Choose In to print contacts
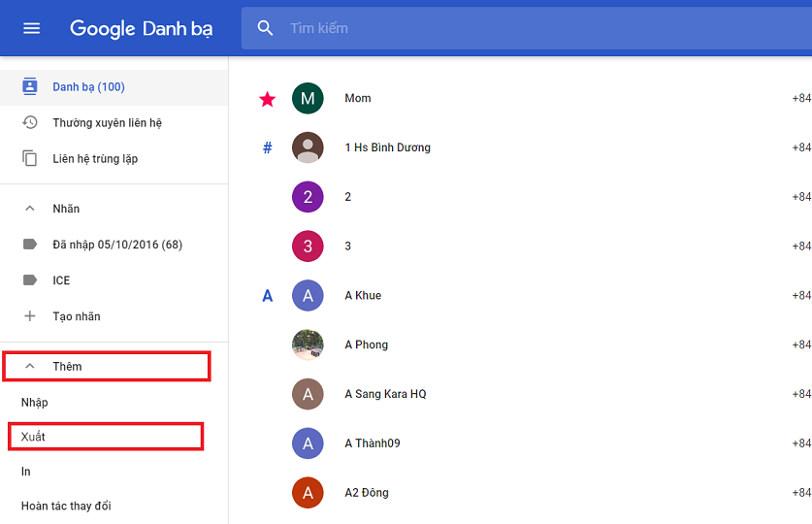The image size is (812, 524). coord(26,472)
